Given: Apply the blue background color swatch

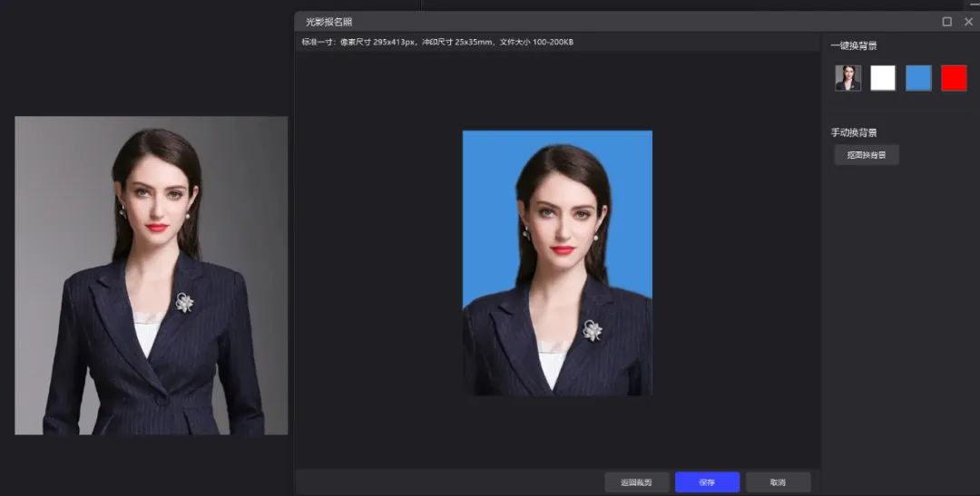Looking at the screenshot, I should pyautogui.click(x=918, y=78).
